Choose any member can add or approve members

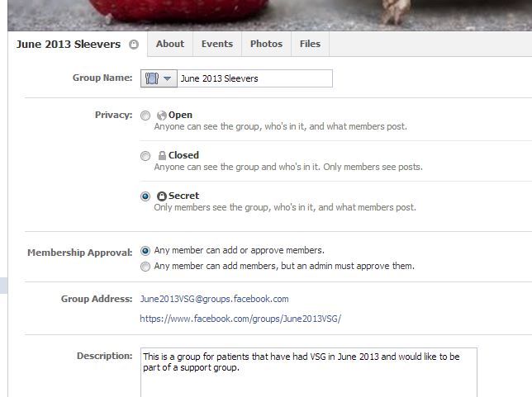tap(145, 251)
